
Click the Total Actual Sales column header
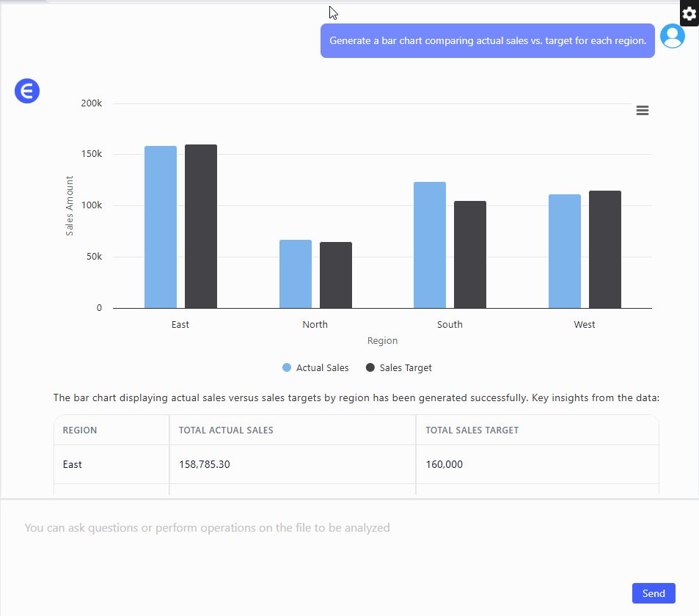pos(226,430)
